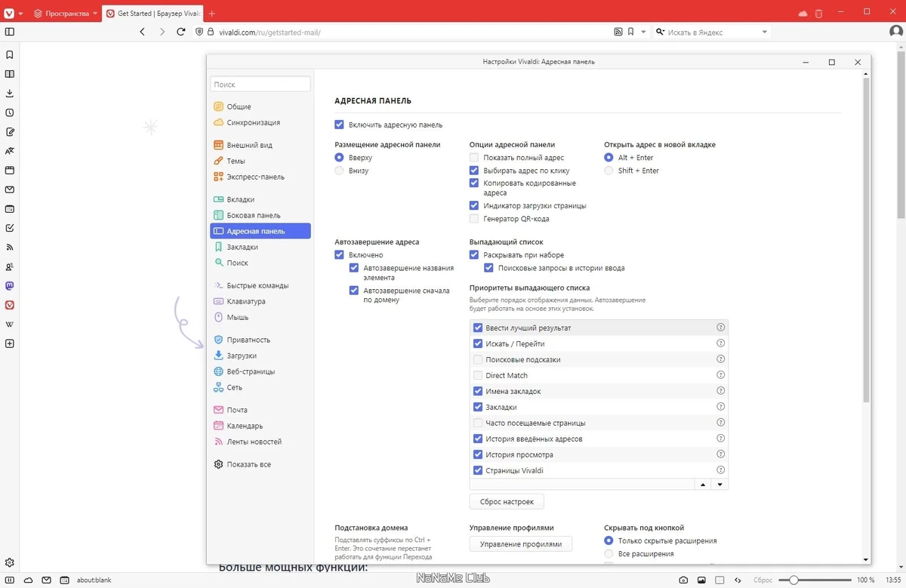Open Вкладки settings section

pyautogui.click(x=260, y=199)
